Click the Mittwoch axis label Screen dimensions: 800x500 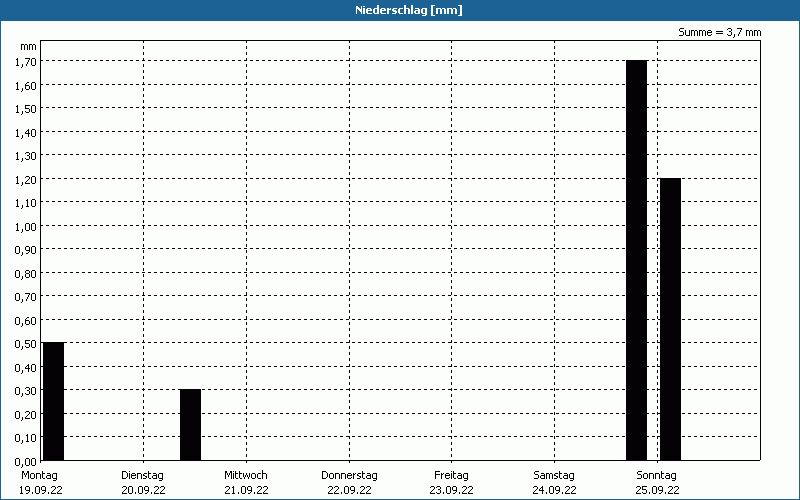tap(246, 476)
